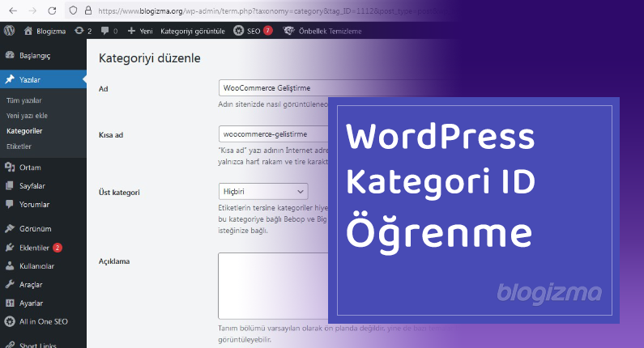Click the Ad field with WooCommerce Geliştirme
The image size is (644, 348).
[337, 88]
